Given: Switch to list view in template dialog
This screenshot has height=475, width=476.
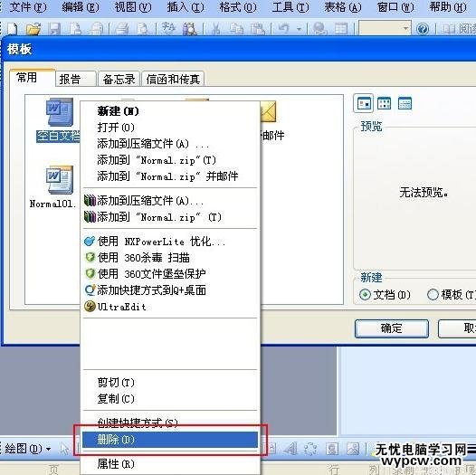Looking at the screenshot, I should click(384, 104).
